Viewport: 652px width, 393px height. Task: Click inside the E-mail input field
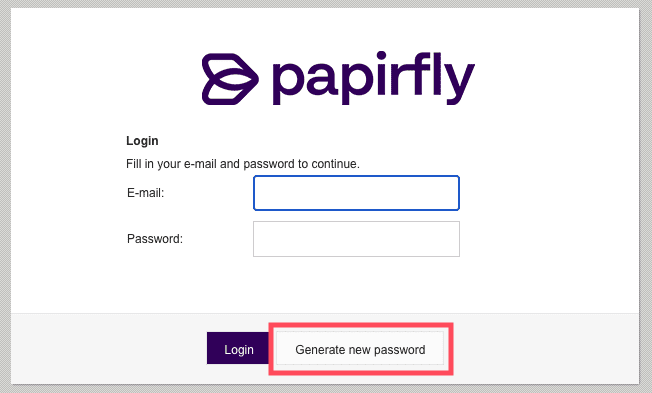tap(356, 193)
